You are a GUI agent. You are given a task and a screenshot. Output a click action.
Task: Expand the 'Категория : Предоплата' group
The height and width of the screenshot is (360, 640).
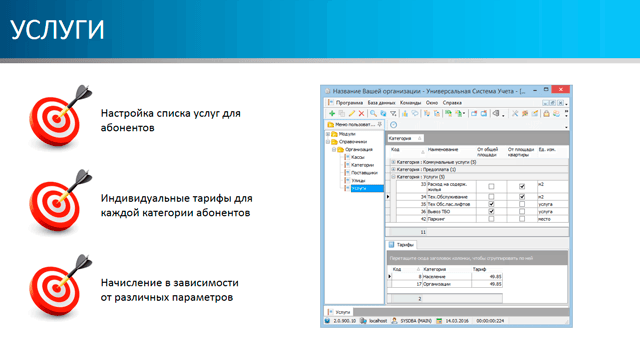(x=393, y=169)
